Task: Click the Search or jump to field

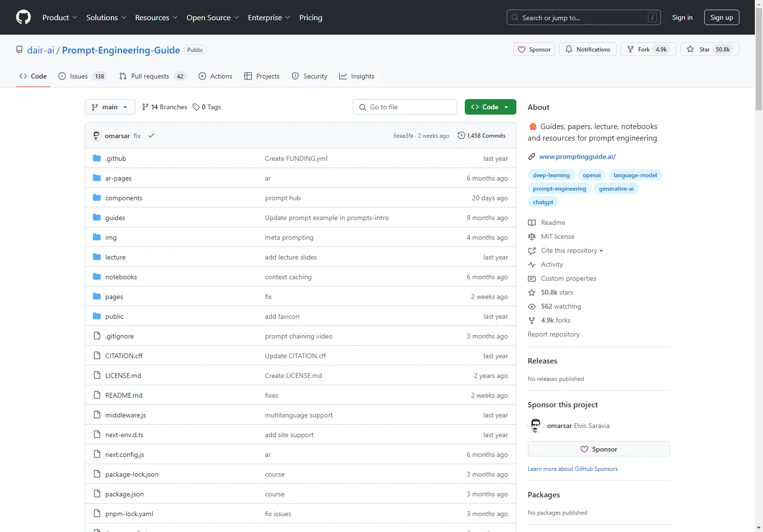Action: coord(583,17)
